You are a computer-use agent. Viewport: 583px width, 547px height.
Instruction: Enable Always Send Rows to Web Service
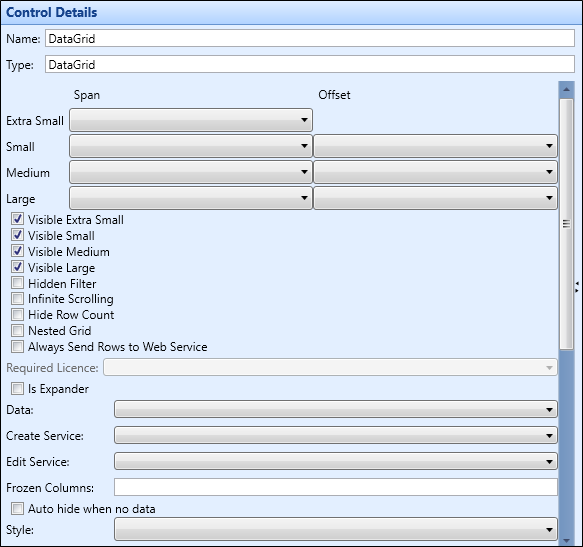(x=17, y=347)
